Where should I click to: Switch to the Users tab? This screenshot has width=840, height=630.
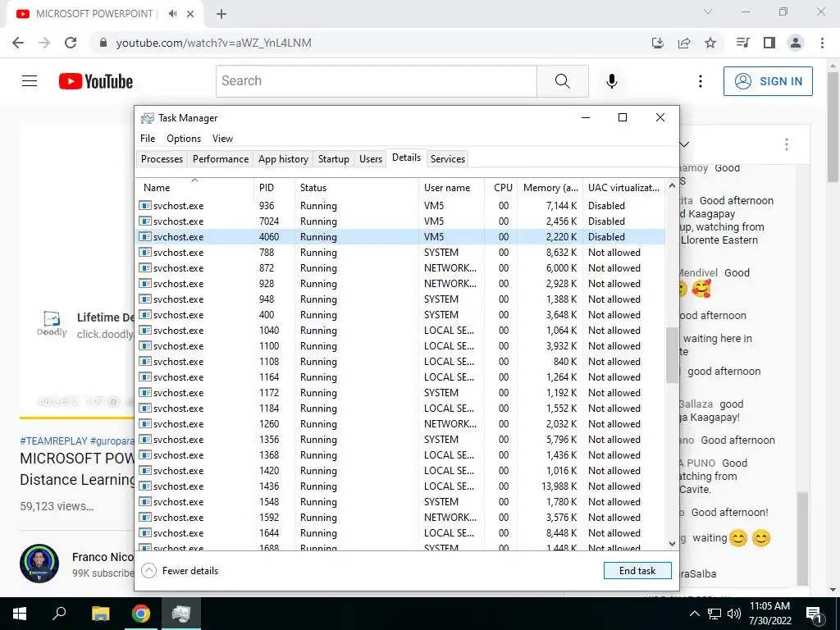371,158
